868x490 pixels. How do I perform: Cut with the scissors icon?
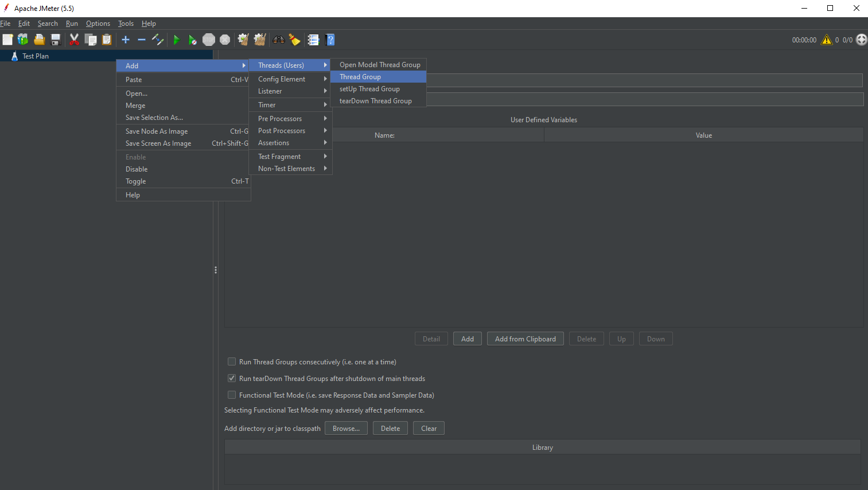coord(74,40)
